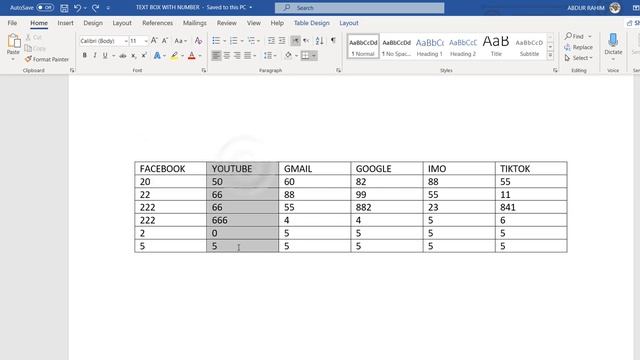Open Text Effects icon
The height and width of the screenshot is (360, 640).
(x=157, y=56)
